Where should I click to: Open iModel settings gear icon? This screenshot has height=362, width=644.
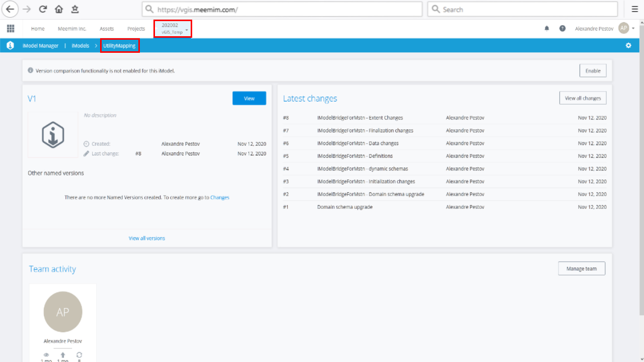tap(628, 46)
